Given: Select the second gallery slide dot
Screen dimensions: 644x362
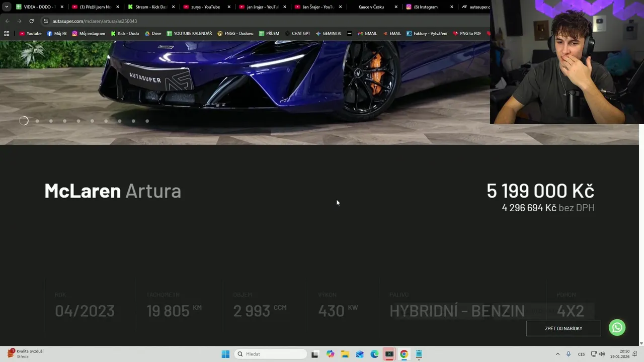Looking at the screenshot, I should pyautogui.click(x=37, y=121).
